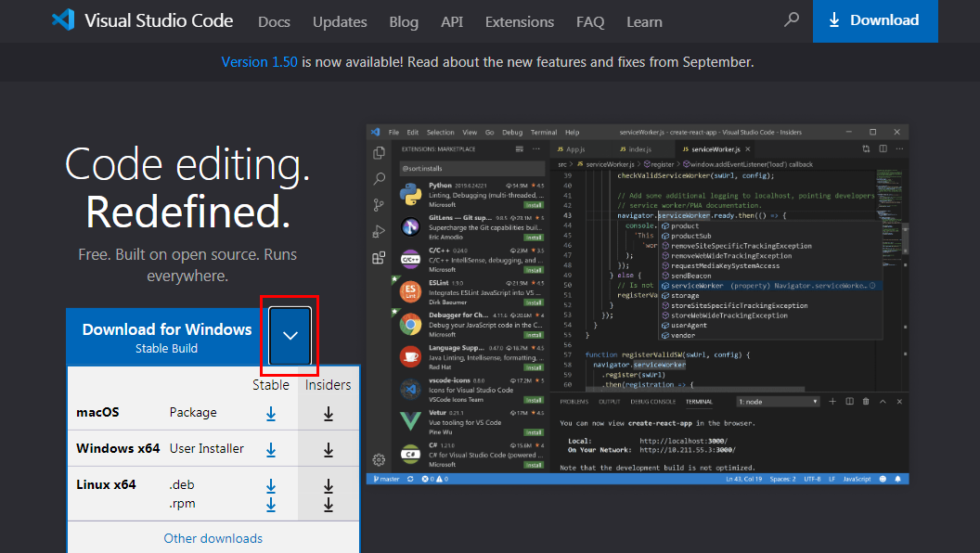The height and width of the screenshot is (553, 980).
Task: Click the new terminal plus icon
Action: (832, 401)
